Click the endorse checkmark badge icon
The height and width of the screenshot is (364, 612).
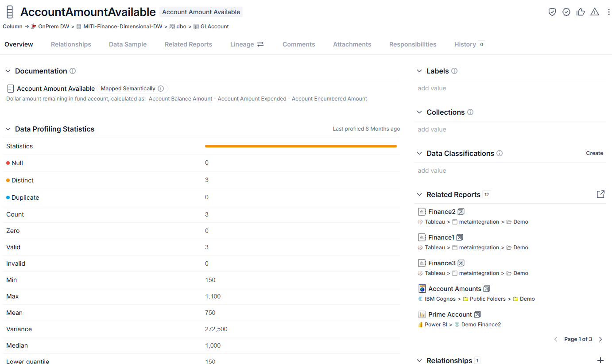pyautogui.click(x=566, y=12)
